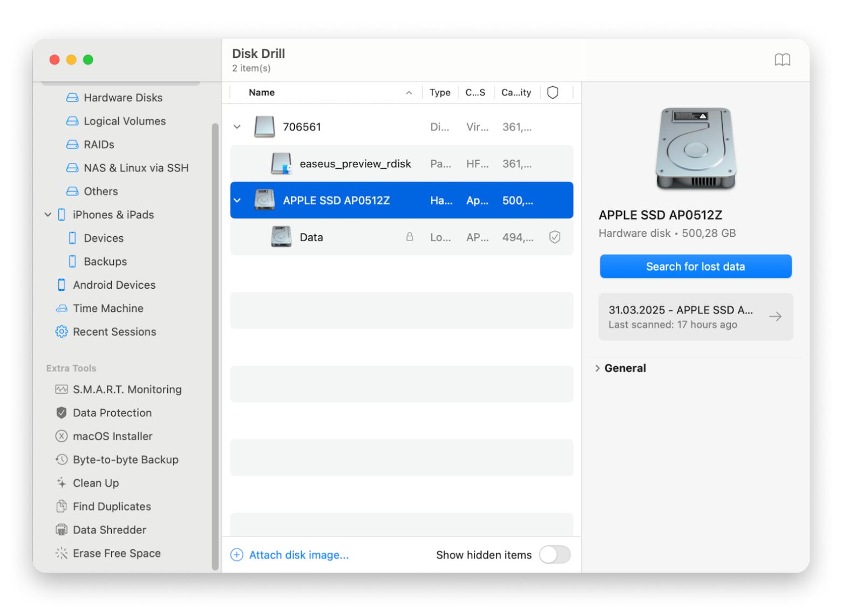Image resolution: width=842 pixels, height=616 pixels.
Task: Click the large hard drive image
Action: click(x=696, y=148)
